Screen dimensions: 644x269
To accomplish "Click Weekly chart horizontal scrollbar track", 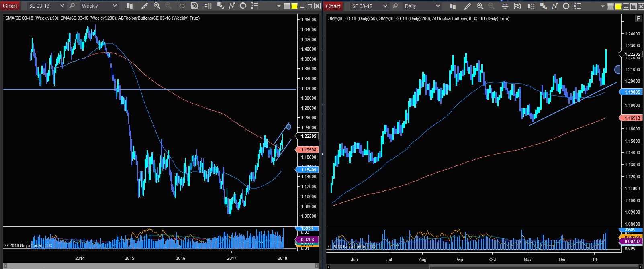I will 161,266.
